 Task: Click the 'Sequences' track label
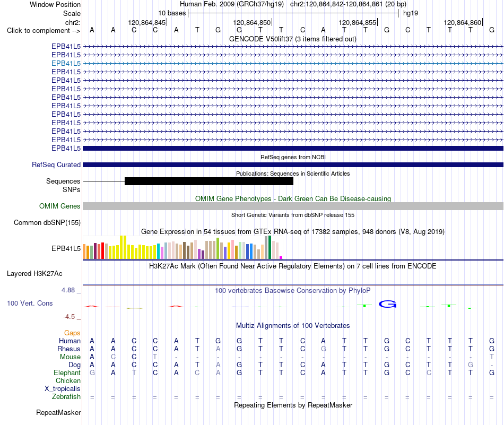pyautogui.click(x=63, y=181)
